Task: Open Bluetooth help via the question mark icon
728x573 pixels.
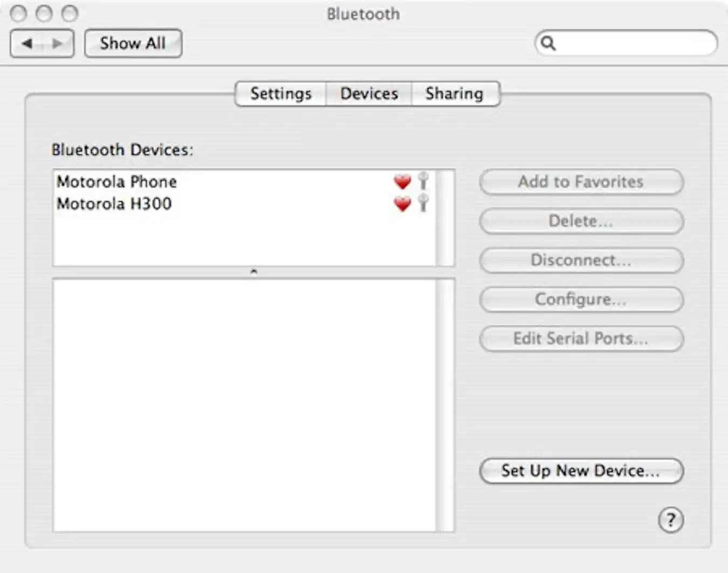Action: [670, 520]
